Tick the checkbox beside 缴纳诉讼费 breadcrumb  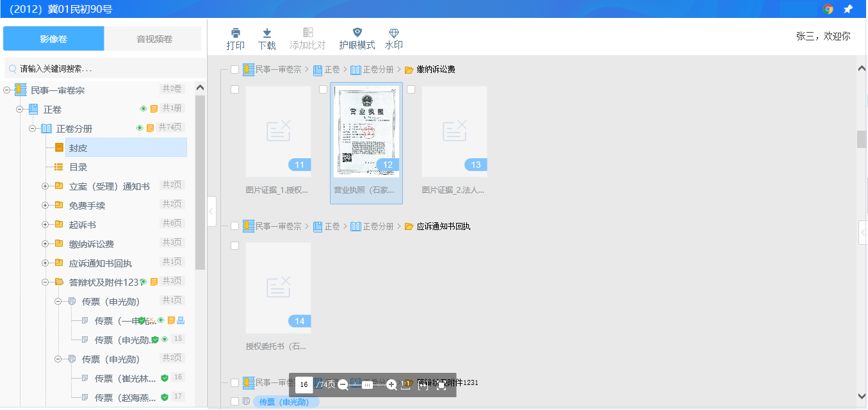(235, 69)
